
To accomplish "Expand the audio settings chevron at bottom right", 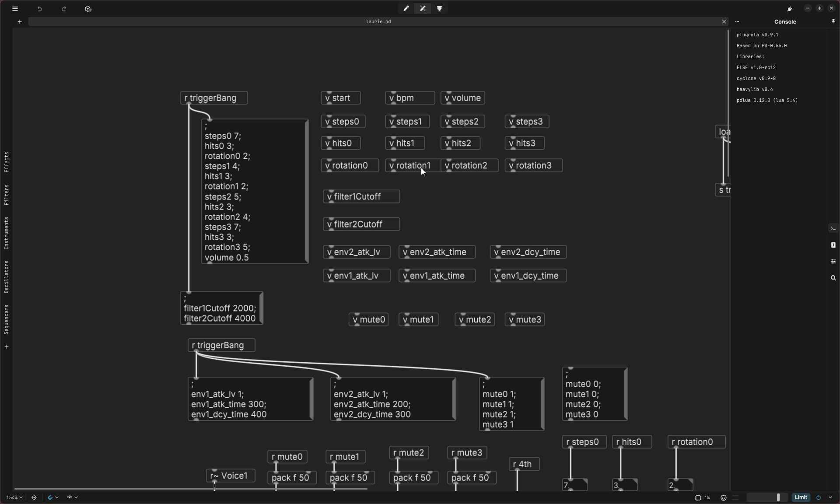I will click(x=830, y=497).
